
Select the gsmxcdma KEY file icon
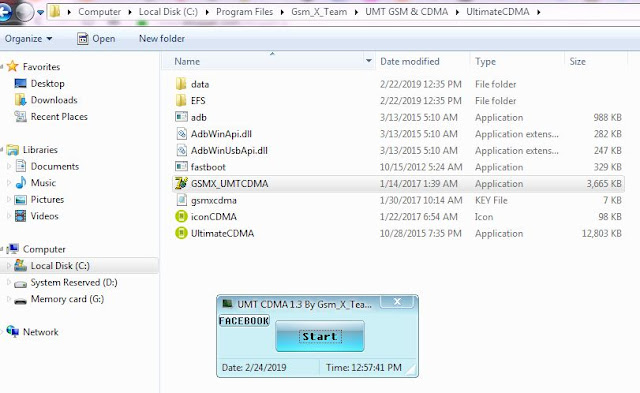pos(181,200)
